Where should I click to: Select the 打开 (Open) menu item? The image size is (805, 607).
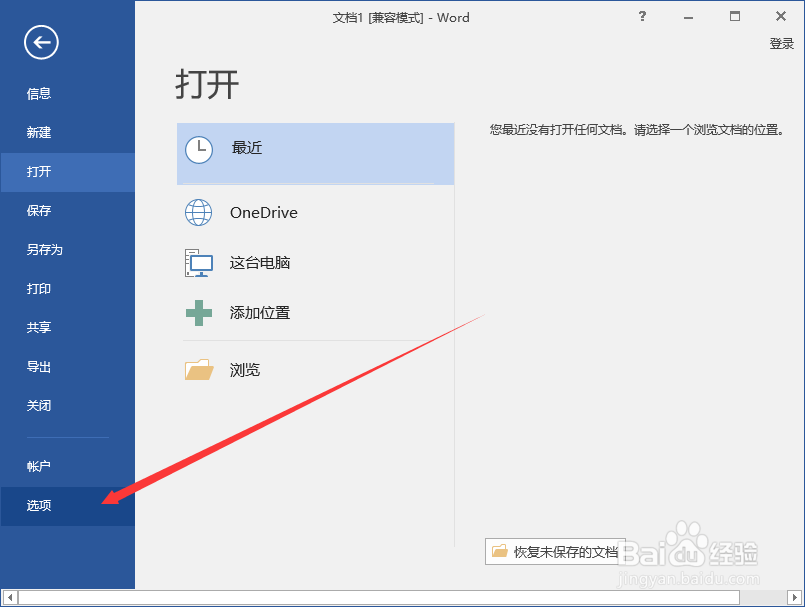pos(67,172)
